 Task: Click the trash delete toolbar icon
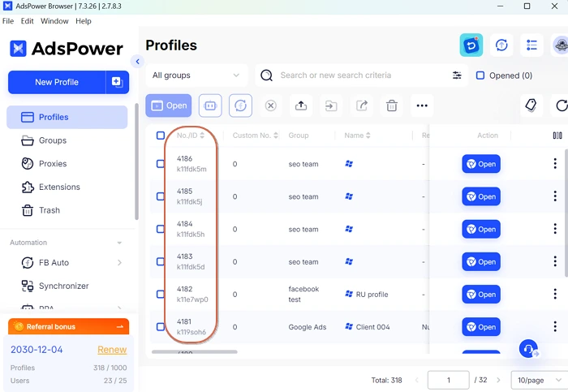[392, 106]
